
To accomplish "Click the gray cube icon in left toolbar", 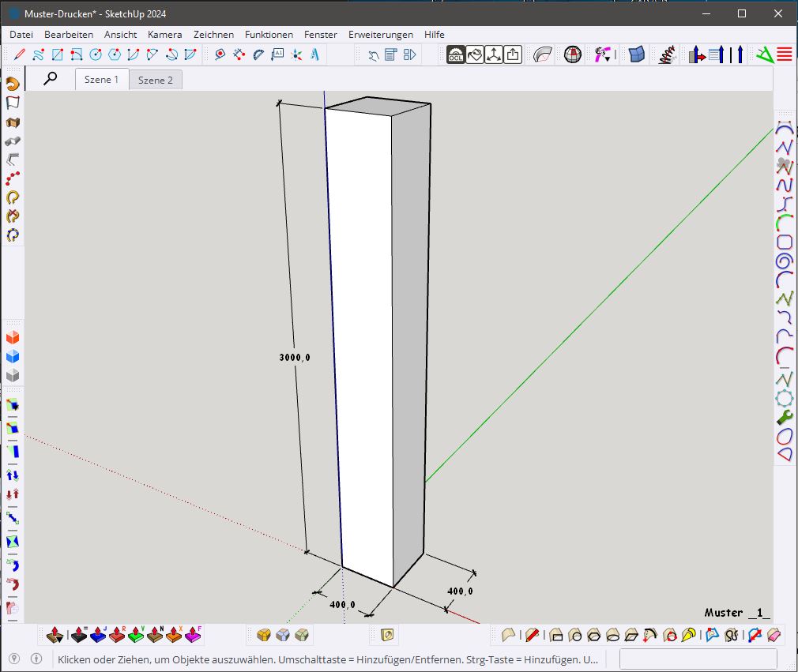I will click(x=13, y=376).
